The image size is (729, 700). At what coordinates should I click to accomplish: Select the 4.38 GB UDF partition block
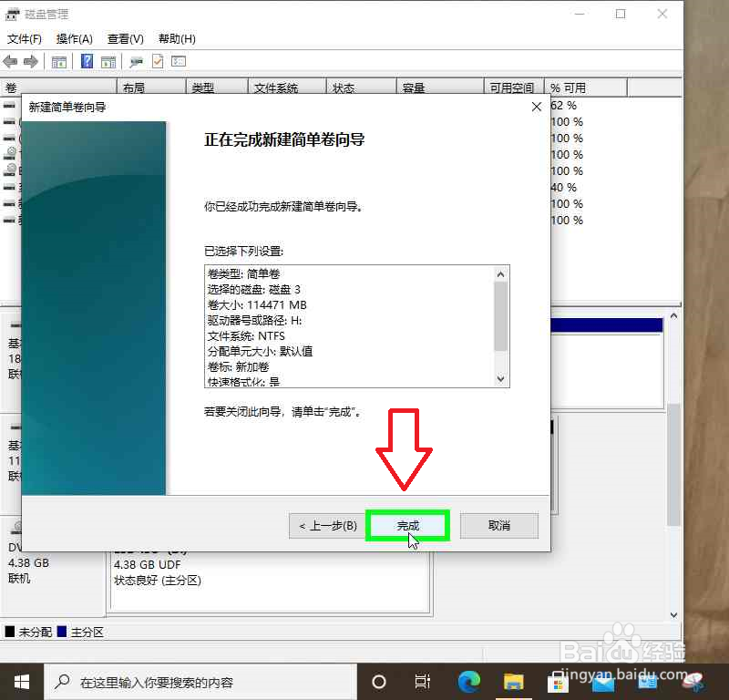[x=270, y=582]
